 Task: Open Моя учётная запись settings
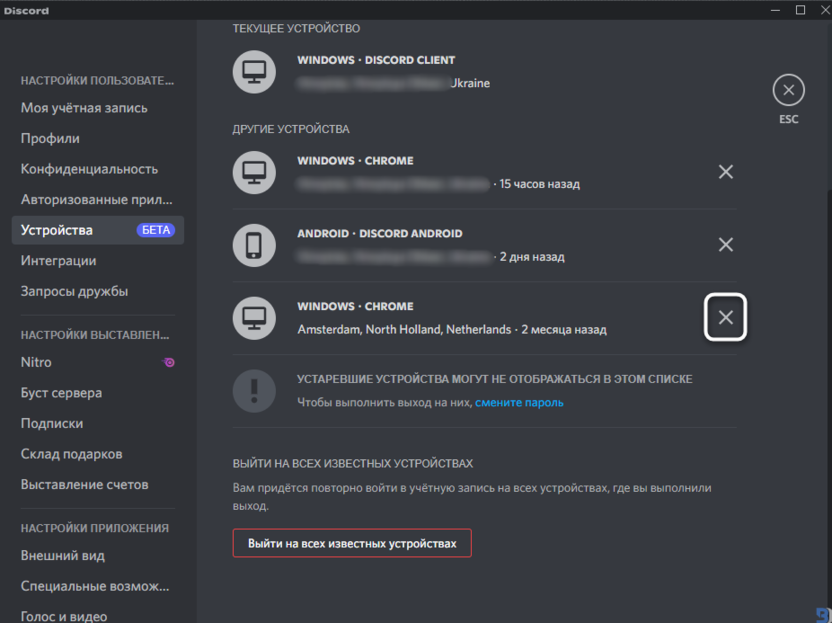point(98,108)
